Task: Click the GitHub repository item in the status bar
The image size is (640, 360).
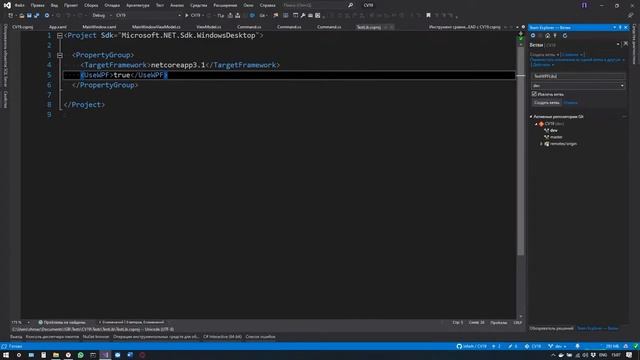Action: (471, 347)
